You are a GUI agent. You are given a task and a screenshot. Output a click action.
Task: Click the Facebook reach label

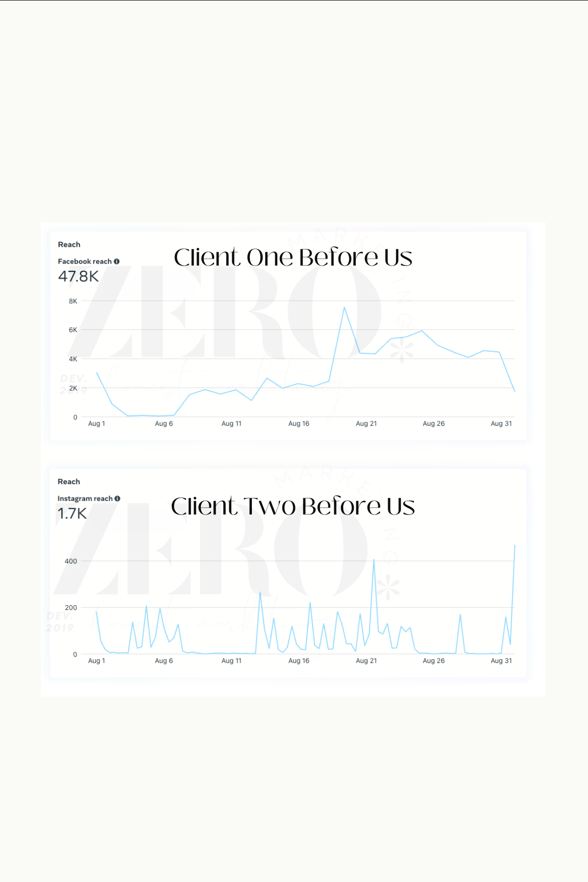85,262
